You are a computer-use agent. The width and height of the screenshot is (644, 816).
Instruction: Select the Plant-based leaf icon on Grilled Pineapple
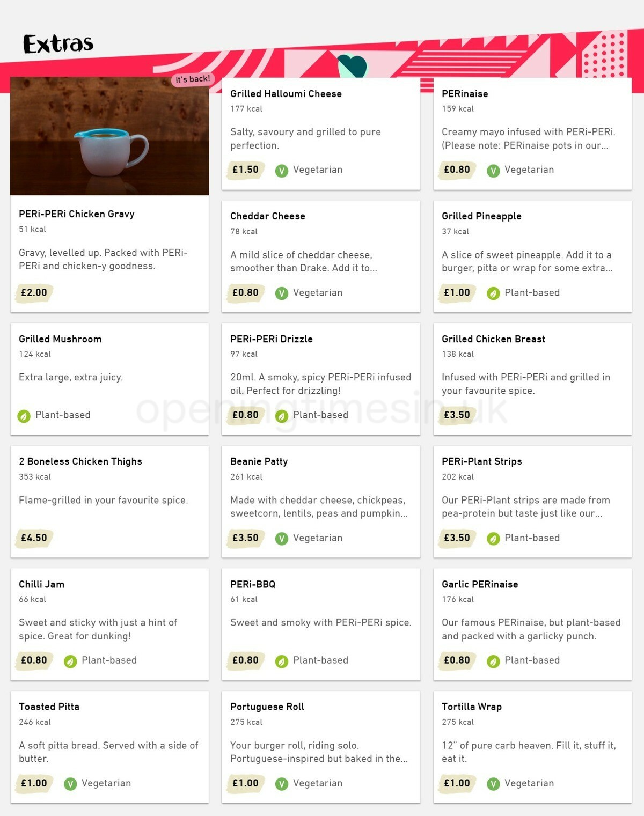pos(493,293)
